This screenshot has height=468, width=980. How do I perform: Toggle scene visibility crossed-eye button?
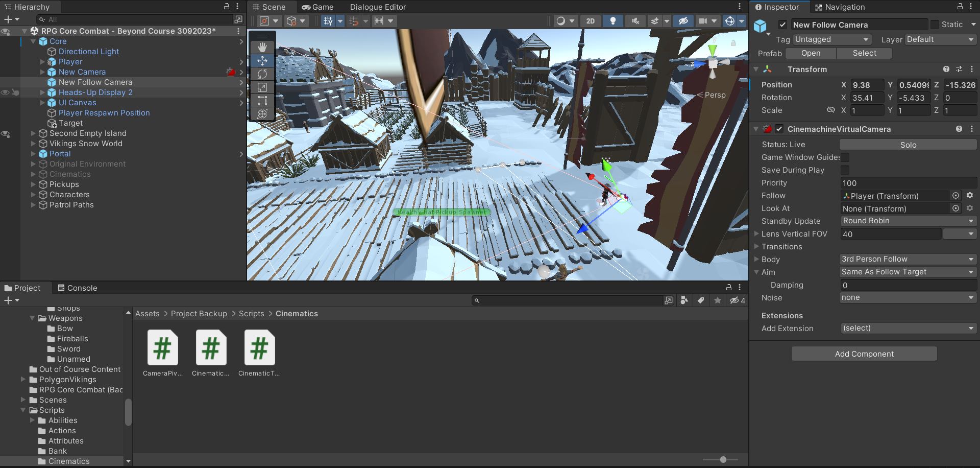click(684, 21)
